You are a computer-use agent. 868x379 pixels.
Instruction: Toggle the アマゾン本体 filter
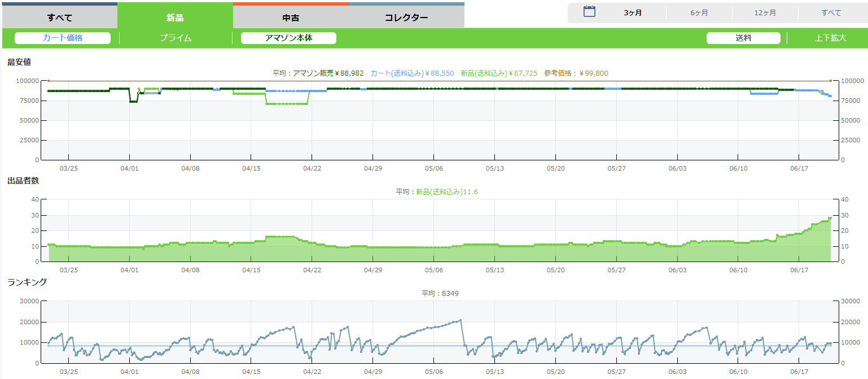[288, 38]
